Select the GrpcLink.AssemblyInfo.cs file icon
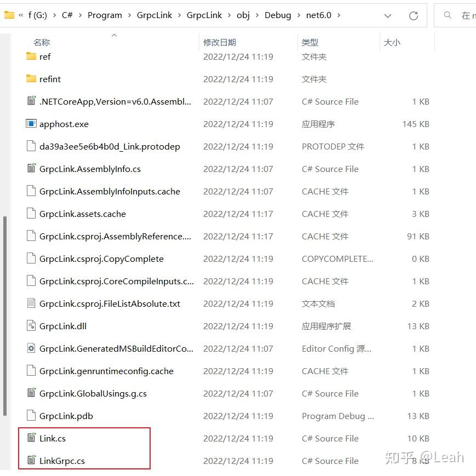The height and width of the screenshot is (476, 476). tap(31, 169)
